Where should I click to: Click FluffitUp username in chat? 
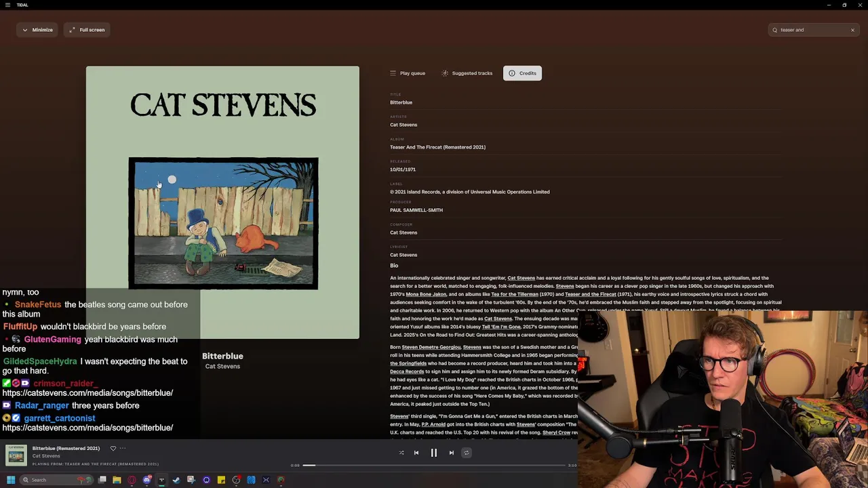pyautogui.click(x=20, y=327)
